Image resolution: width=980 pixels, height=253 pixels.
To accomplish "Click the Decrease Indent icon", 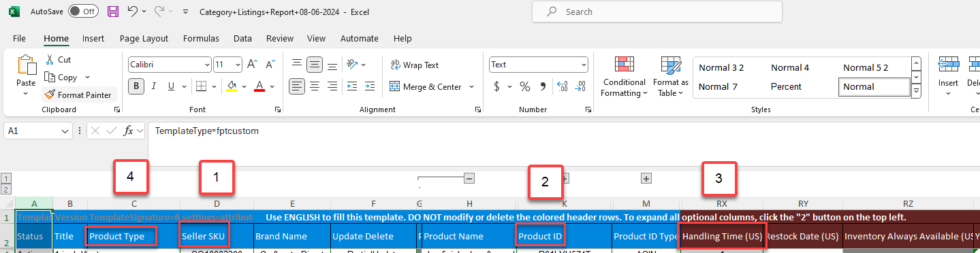I will click(353, 86).
